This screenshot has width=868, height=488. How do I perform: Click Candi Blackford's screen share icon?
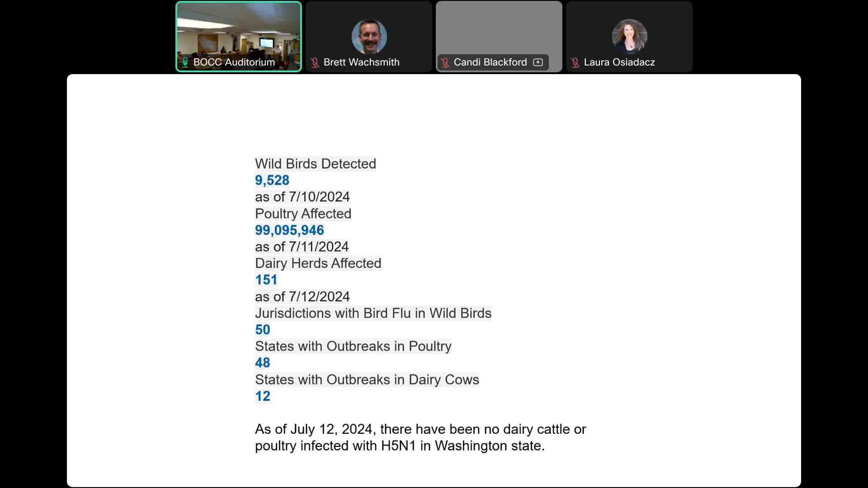click(538, 62)
